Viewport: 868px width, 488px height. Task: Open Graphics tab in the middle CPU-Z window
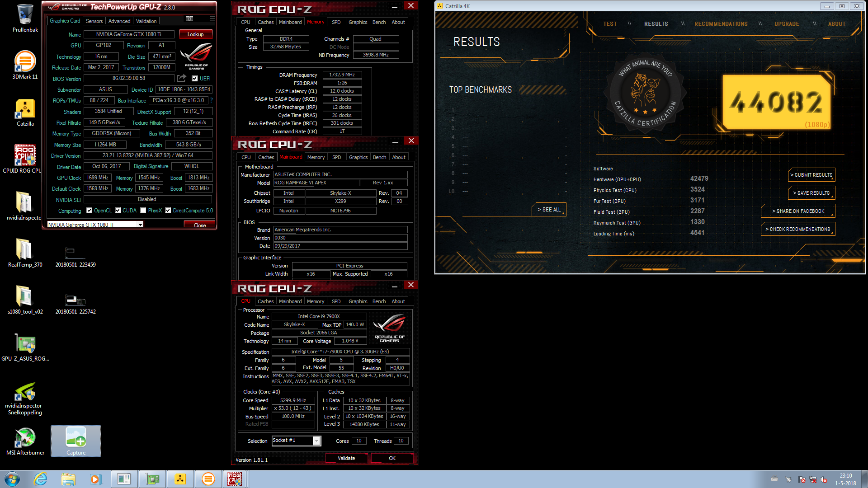tap(359, 157)
